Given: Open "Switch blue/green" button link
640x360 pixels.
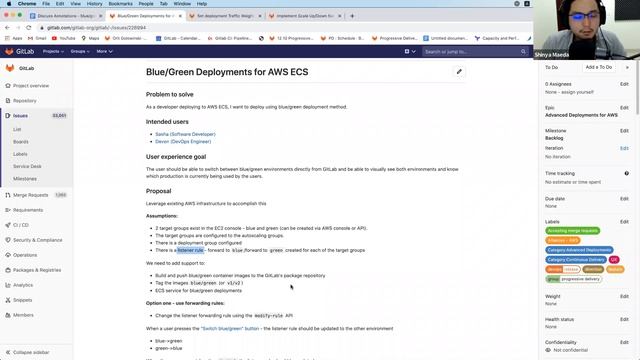Looking at the screenshot, I should click(230, 329).
